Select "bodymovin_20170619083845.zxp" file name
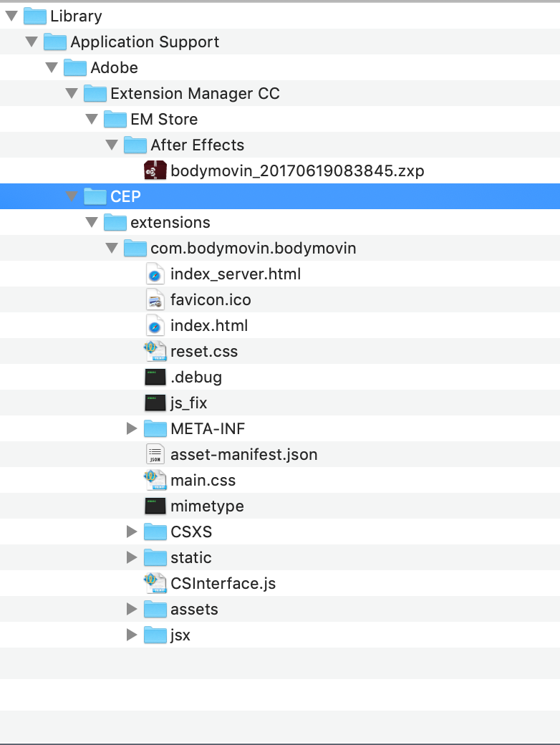This screenshot has width=560, height=745. click(x=297, y=170)
